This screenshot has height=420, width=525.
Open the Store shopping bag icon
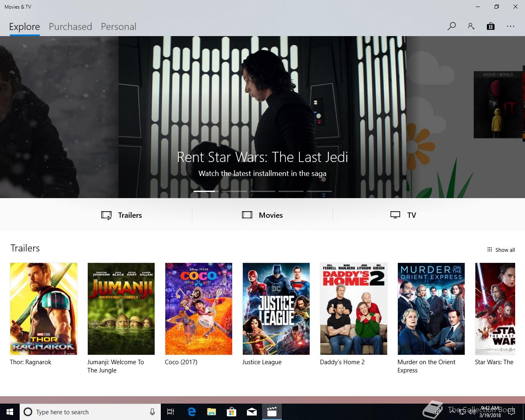(491, 27)
